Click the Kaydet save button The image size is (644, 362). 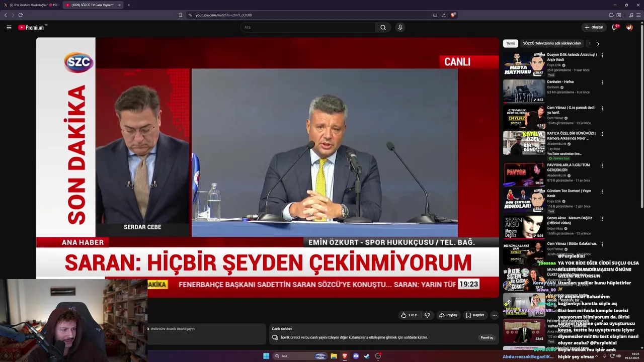474,315
